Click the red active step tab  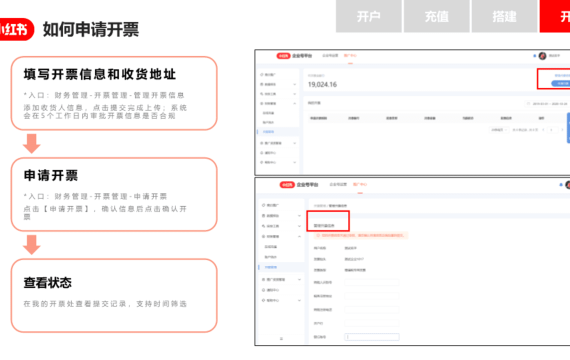pyautogui.click(x=555, y=16)
